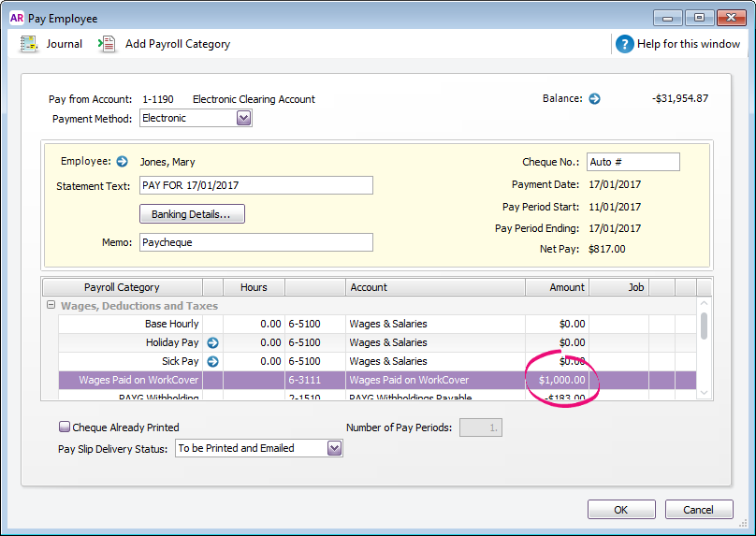Collapse Wages, Deductions and Taxes section

(50, 306)
